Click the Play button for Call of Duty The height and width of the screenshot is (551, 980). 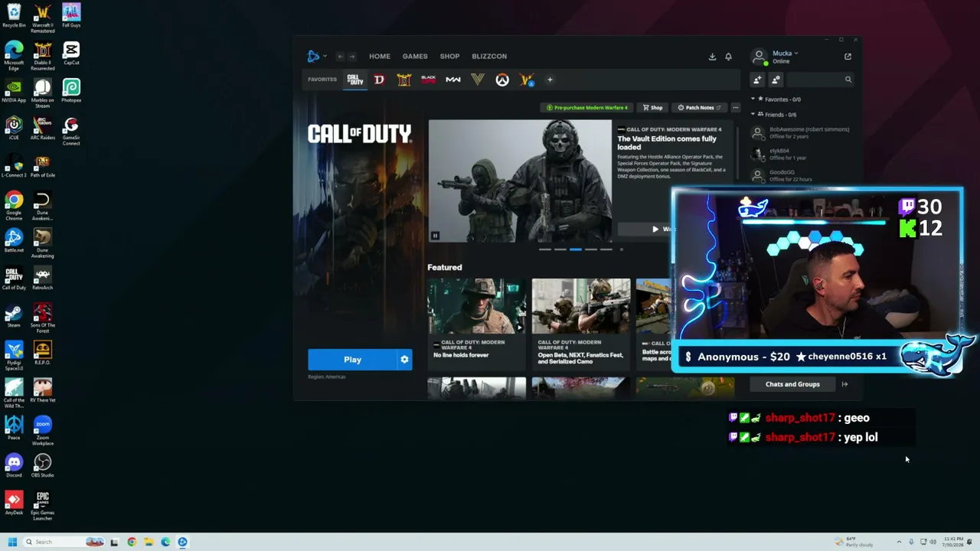click(x=352, y=360)
